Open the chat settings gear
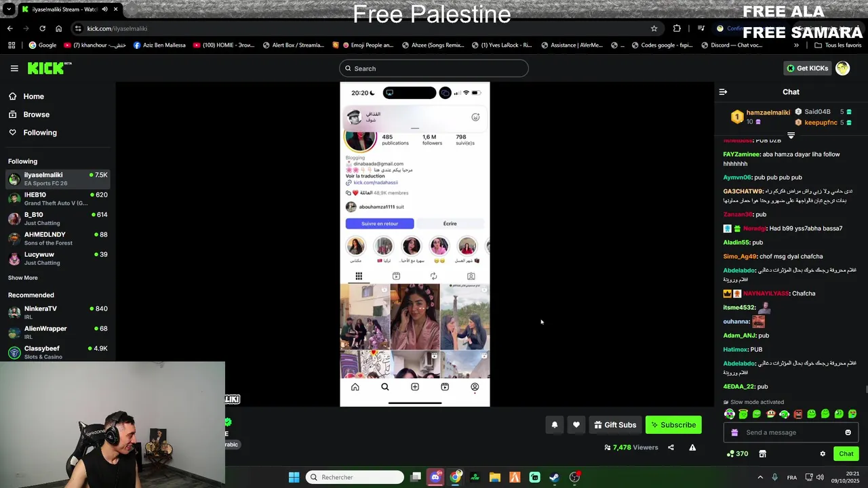The image size is (868, 488). [823, 453]
